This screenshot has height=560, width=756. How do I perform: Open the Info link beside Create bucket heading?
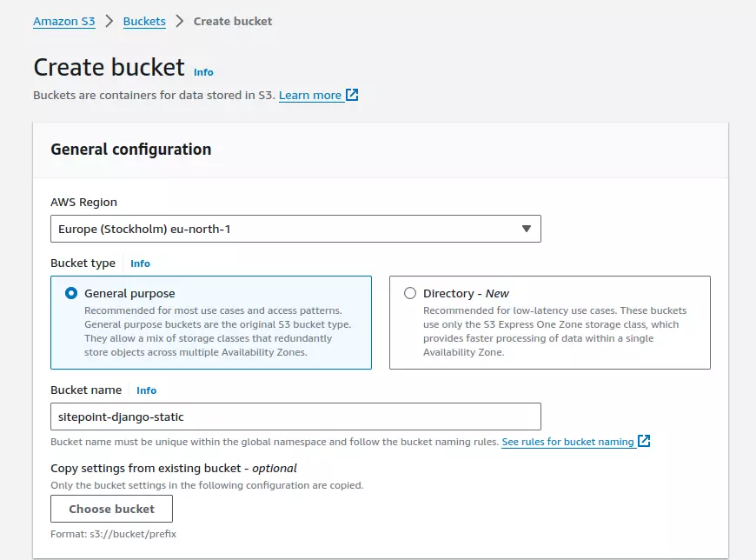[203, 72]
